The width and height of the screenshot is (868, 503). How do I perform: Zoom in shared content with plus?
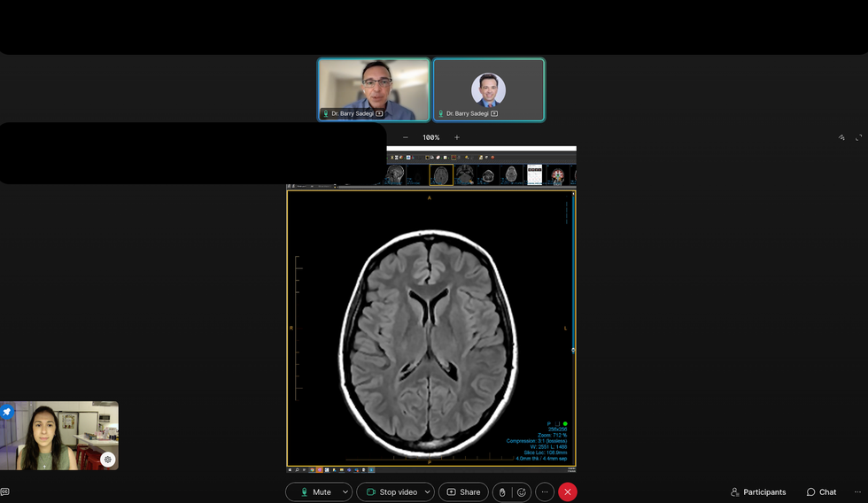(x=457, y=137)
